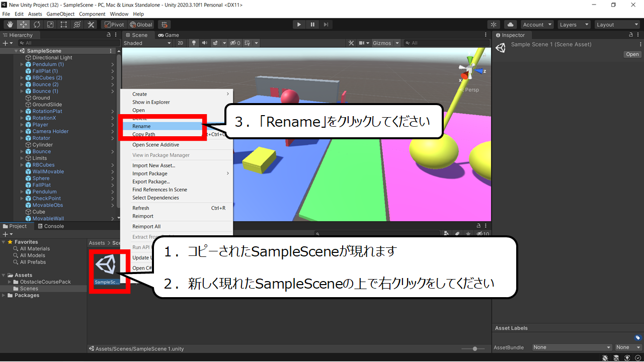The image size is (644, 362).
Task: Toggle scene audio speaker icon
Action: [204, 43]
